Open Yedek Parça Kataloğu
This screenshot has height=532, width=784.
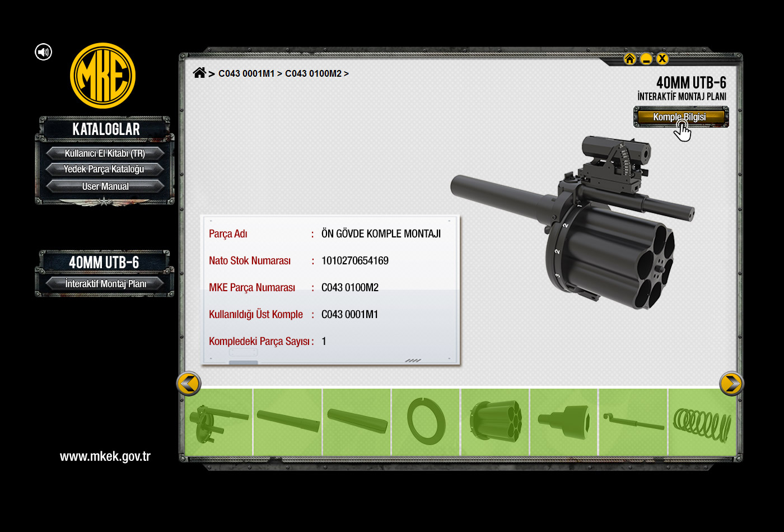point(105,169)
